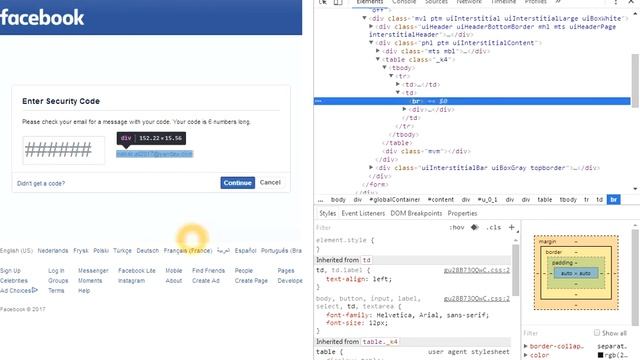Open the Properties pane tab
Viewport: 640px width, 360px height.
tap(462, 213)
